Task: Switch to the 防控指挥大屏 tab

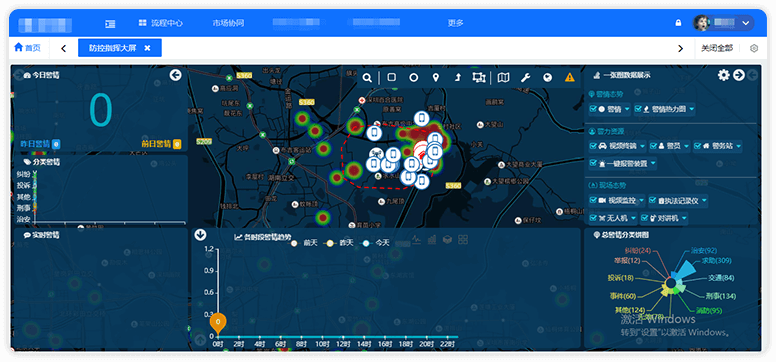Action: (112, 48)
